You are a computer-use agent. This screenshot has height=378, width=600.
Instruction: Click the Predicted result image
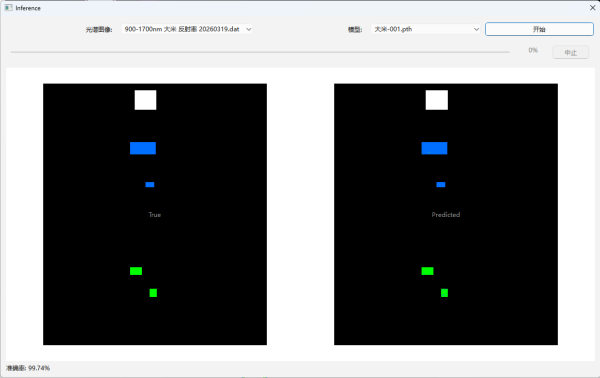click(x=446, y=214)
